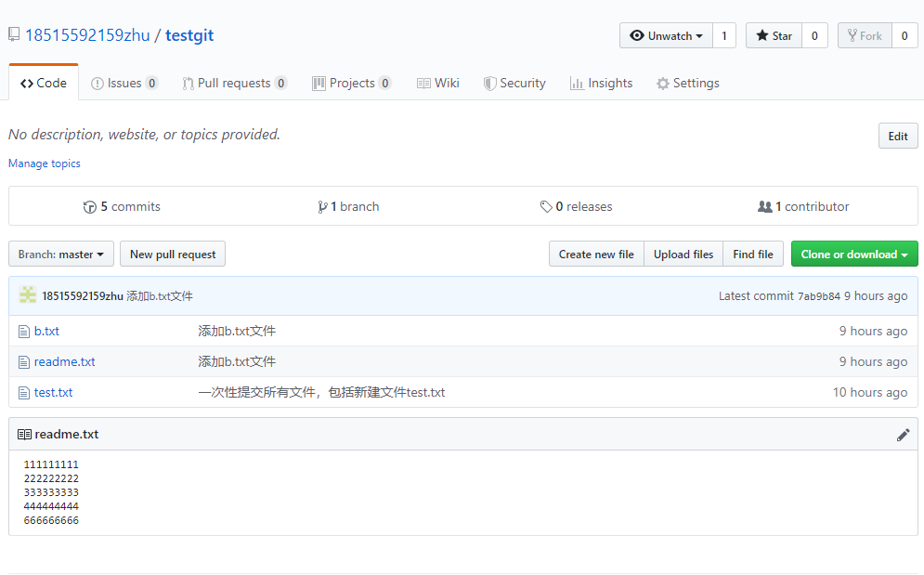Open latest commit hash 7ab9b84
The height and width of the screenshot is (575, 924).
819,296
